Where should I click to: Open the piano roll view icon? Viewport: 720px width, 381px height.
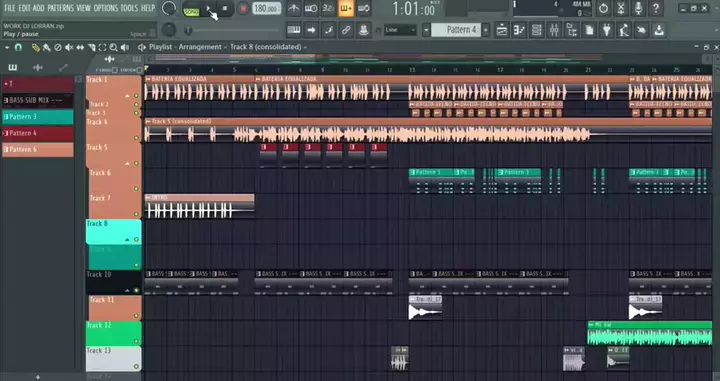tap(519, 30)
